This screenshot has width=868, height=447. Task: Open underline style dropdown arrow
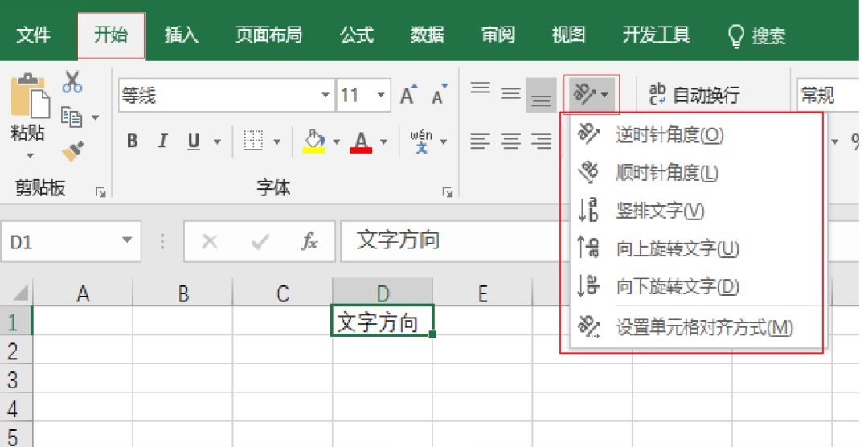pos(218,141)
